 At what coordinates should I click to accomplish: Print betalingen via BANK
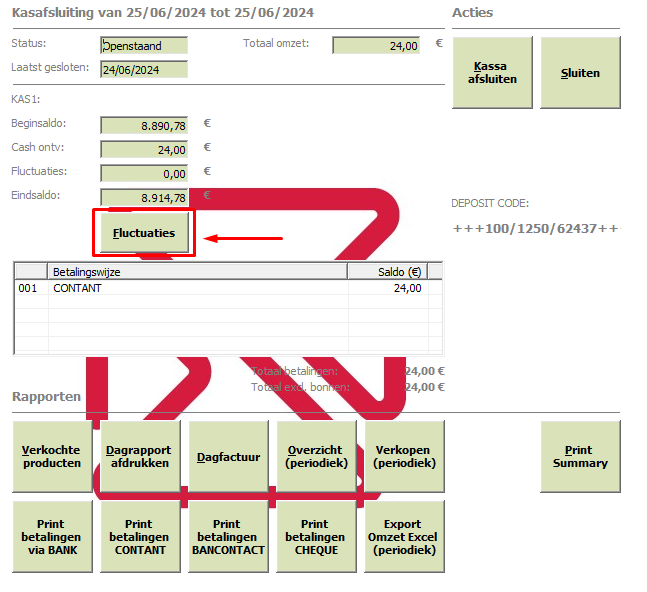click(x=52, y=536)
